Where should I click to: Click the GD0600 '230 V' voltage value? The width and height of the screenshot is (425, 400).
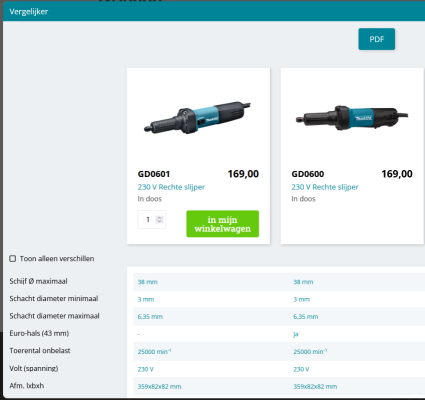(x=301, y=369)
